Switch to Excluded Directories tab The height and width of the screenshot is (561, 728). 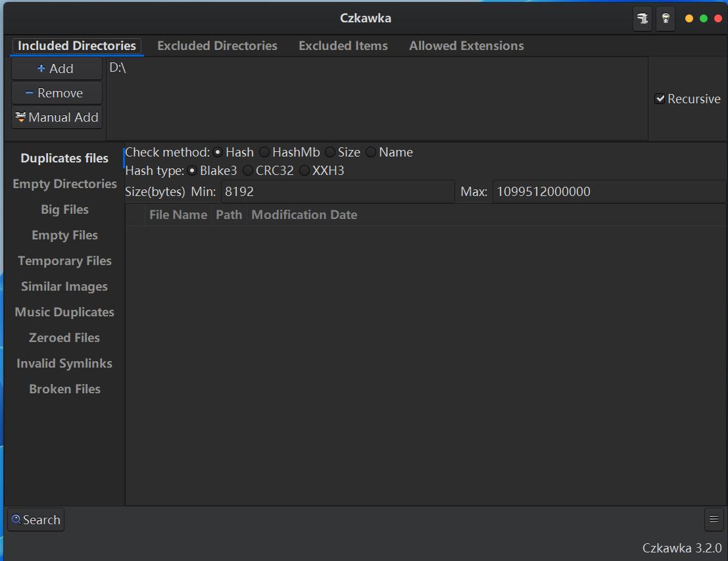(217, 46)
